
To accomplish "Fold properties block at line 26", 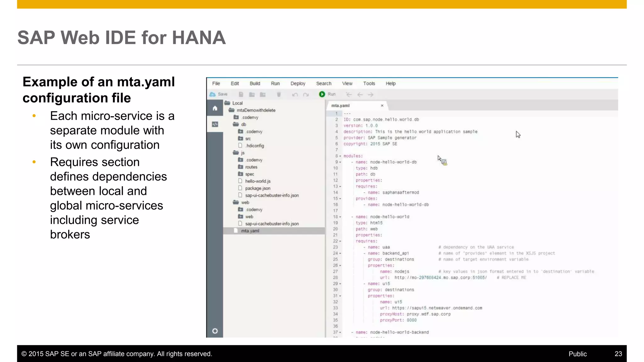I will coord(340,266).
